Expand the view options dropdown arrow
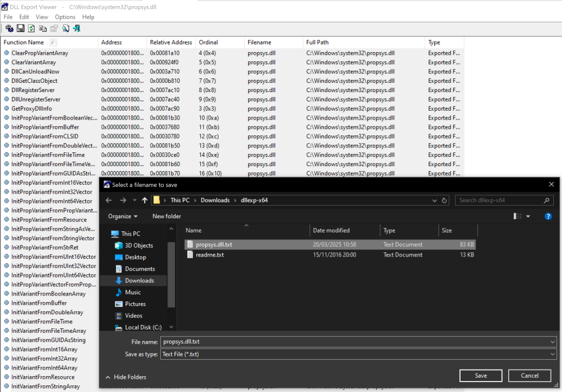Screen dimensions: 562x392 pyautogui.click(x=528, y=216)
